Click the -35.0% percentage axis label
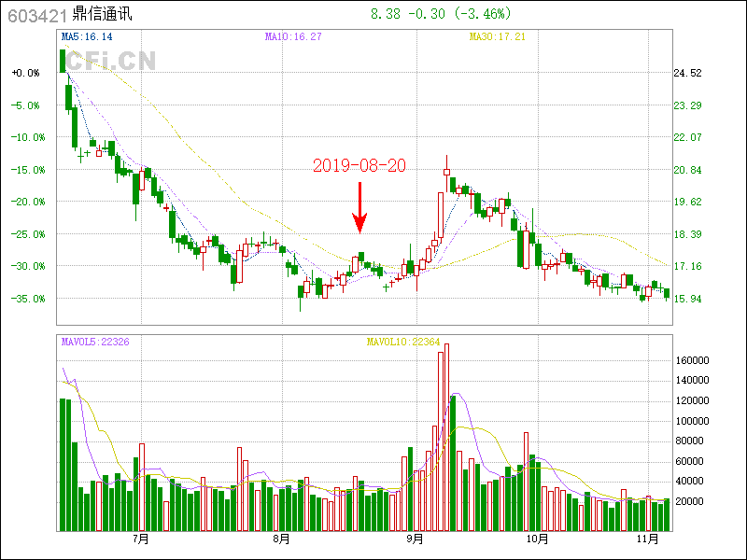The width and height of the screenshot is (747, 560). (x=26, y=299)
